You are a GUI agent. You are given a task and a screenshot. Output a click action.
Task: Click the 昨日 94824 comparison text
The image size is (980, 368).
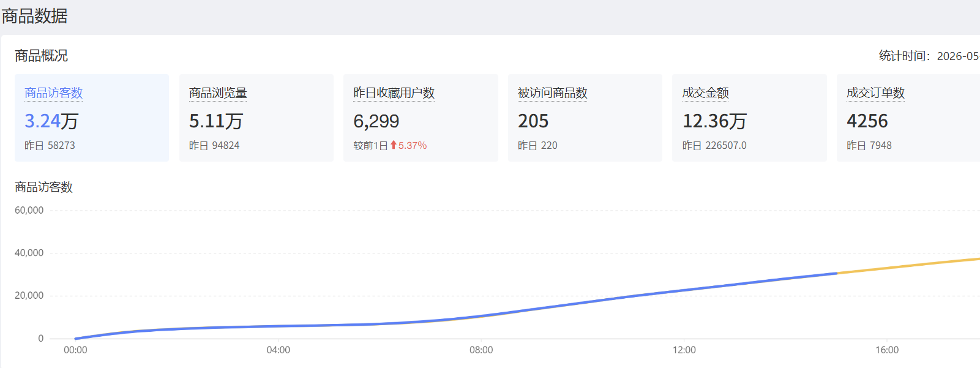click(x=214, y=146)
